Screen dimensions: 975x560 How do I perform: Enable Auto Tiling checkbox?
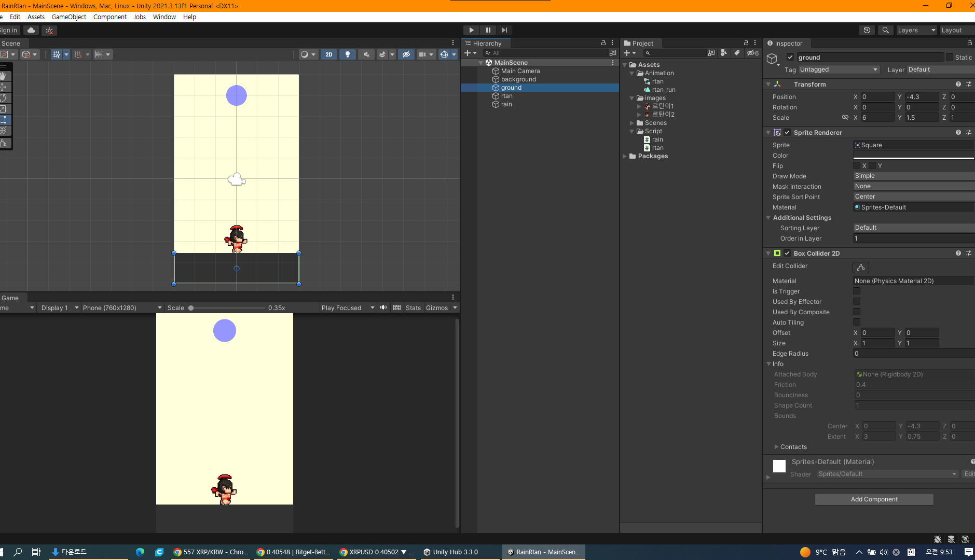(x=857, y=322)
